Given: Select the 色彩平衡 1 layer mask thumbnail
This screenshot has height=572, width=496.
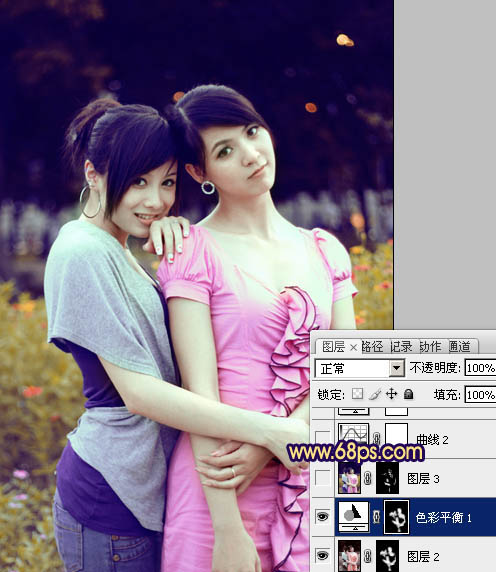Looking at the screenshot, I should coord(396,517).
